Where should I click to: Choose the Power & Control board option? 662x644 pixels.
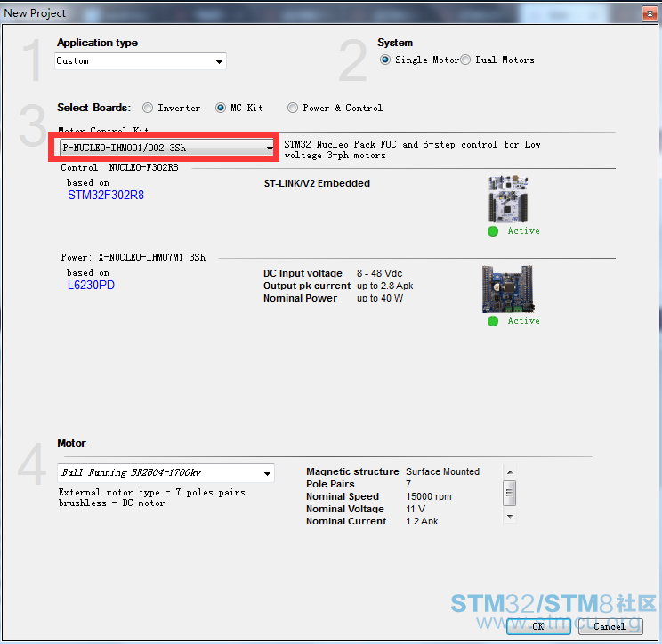[292, 108]
